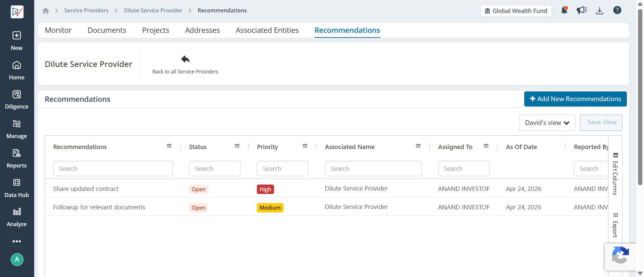Click the back arrow to all Service Providers
The image size is (644, 277).
coord(185,59)
